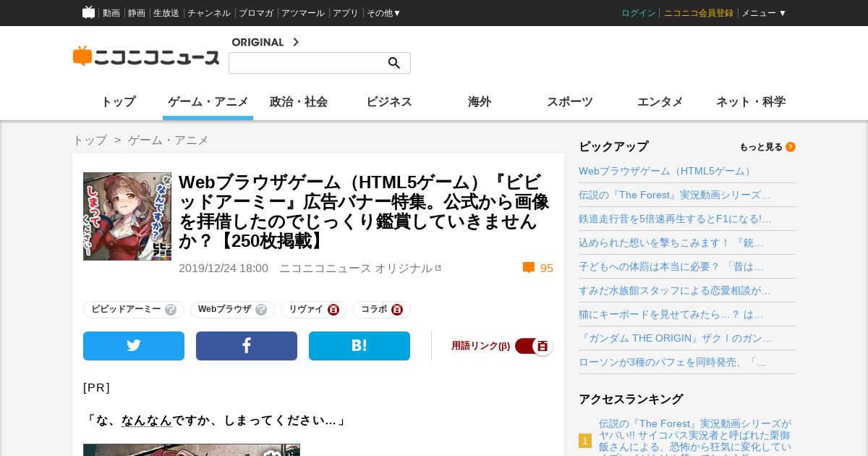This screenshot has width=868, height=456.
Task: Open アプリ in top bar
Action: (x=346, y=13)
